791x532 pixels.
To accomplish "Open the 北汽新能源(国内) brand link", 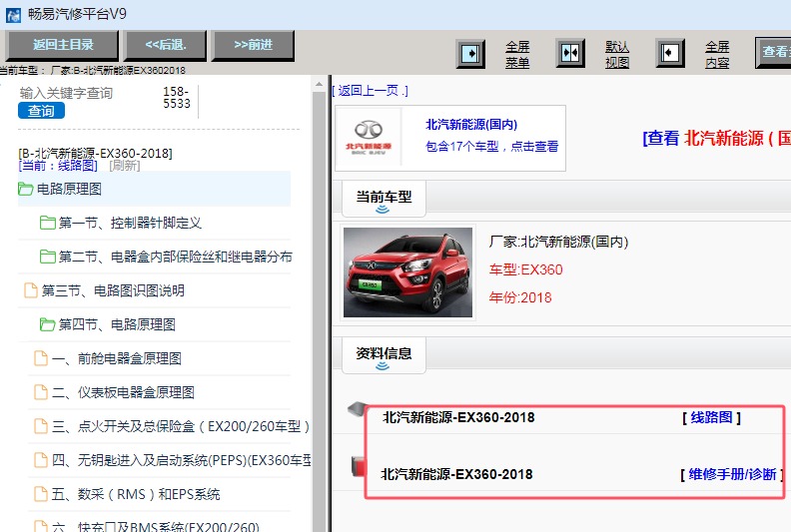I will pyautogui.click(x=471, y=124).
